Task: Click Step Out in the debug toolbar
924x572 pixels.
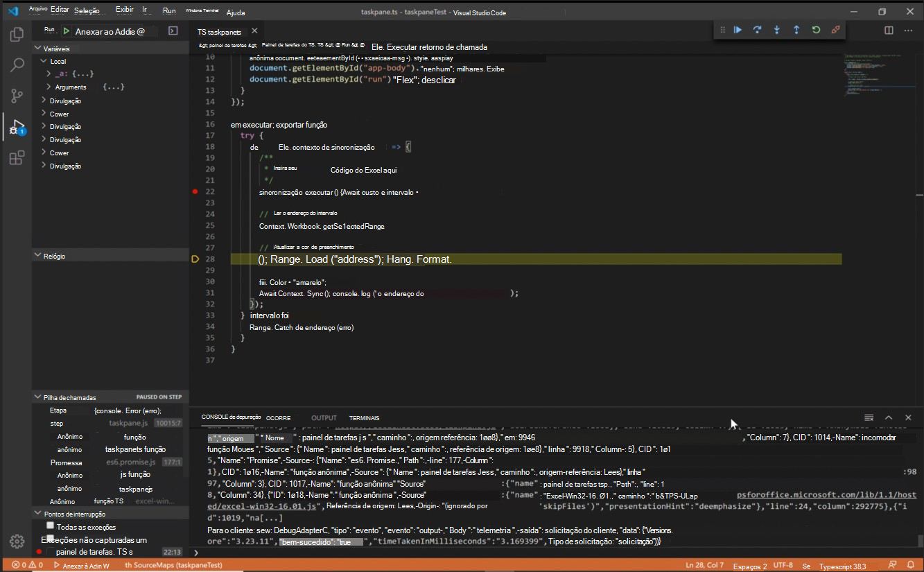Action: click(796, 30)
